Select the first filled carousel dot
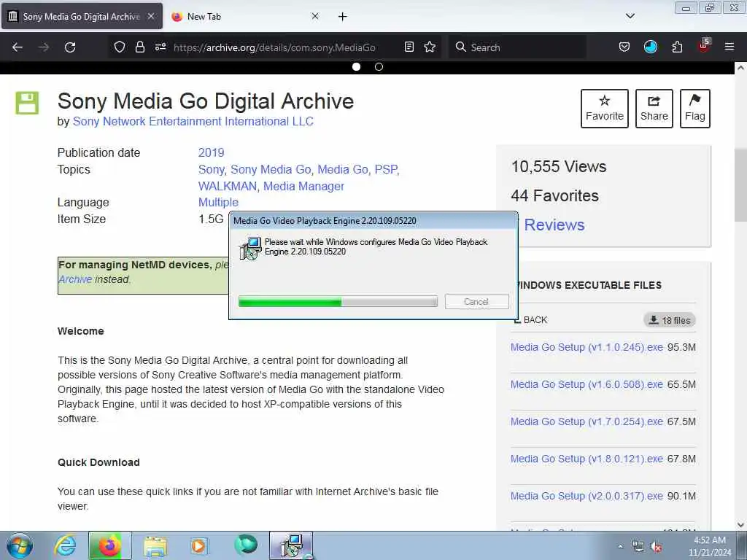The image size is (747, 560). point(356,66)
